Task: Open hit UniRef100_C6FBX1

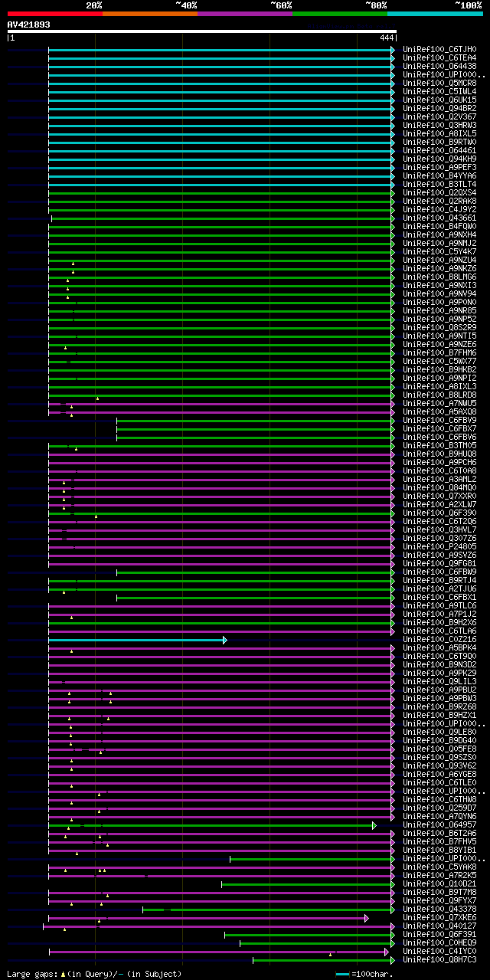Action: (x=439, y=597)
